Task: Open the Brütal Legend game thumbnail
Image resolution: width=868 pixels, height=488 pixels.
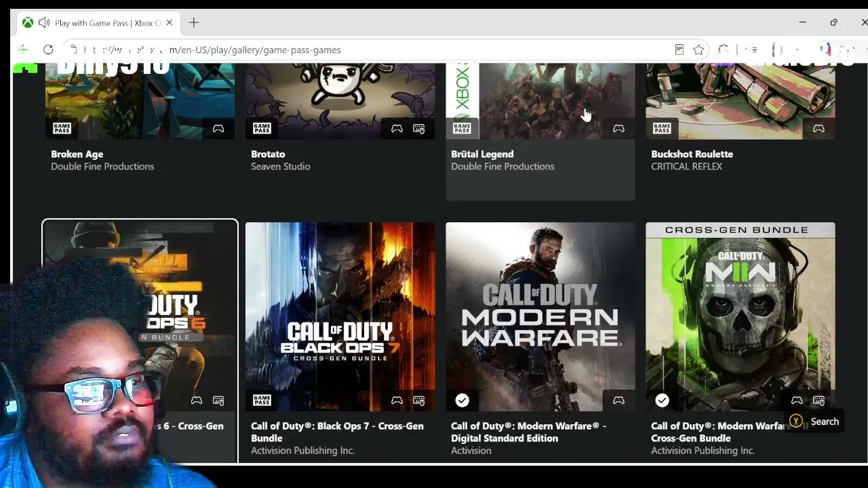Action: click(x=540, y=101)
